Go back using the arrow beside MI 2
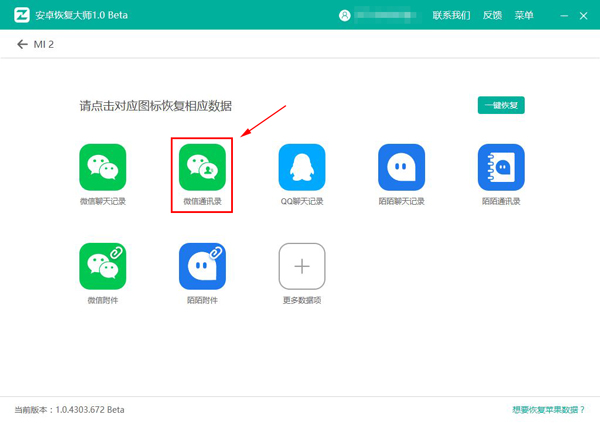This screenshot has width=600, height=423. point(22,44)
